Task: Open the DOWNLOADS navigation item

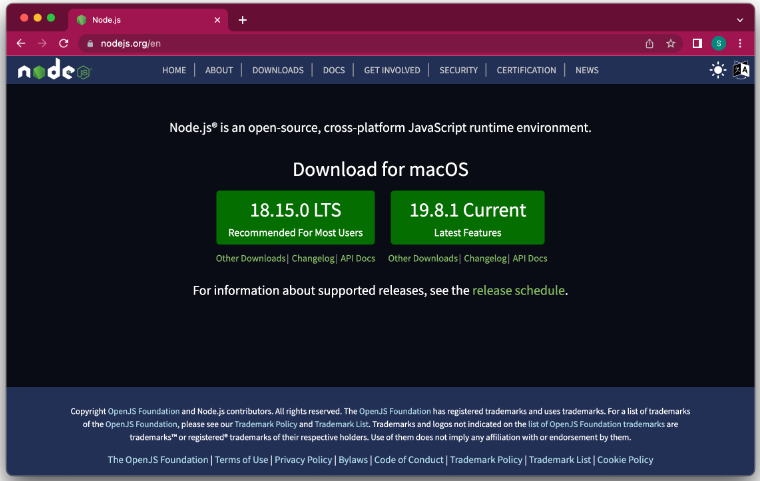Action: pyautogui.click(x=277, y=70)
